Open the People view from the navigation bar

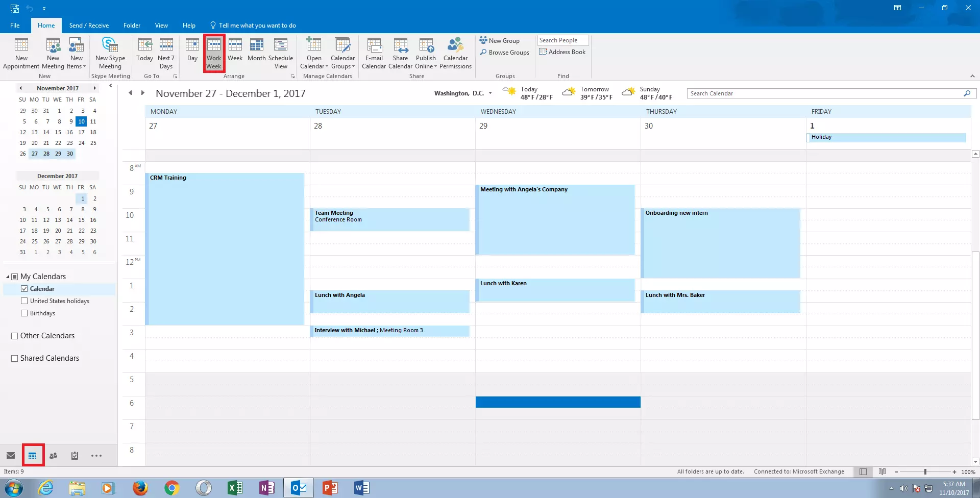click(54, 455)
